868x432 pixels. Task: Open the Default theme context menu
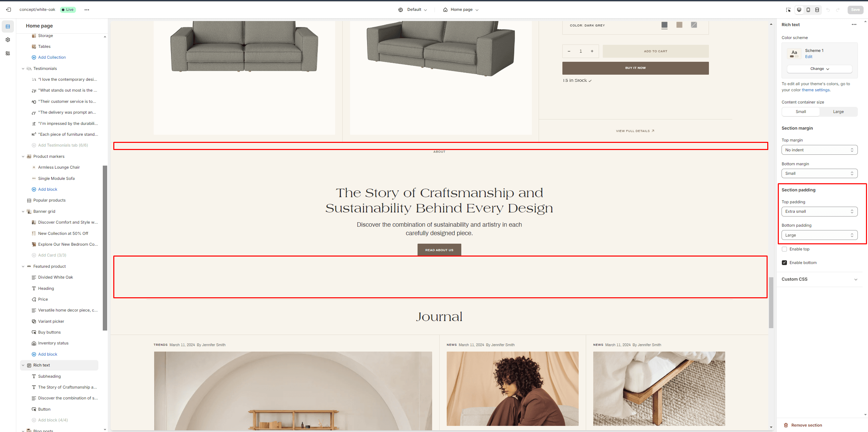point(412,10)
